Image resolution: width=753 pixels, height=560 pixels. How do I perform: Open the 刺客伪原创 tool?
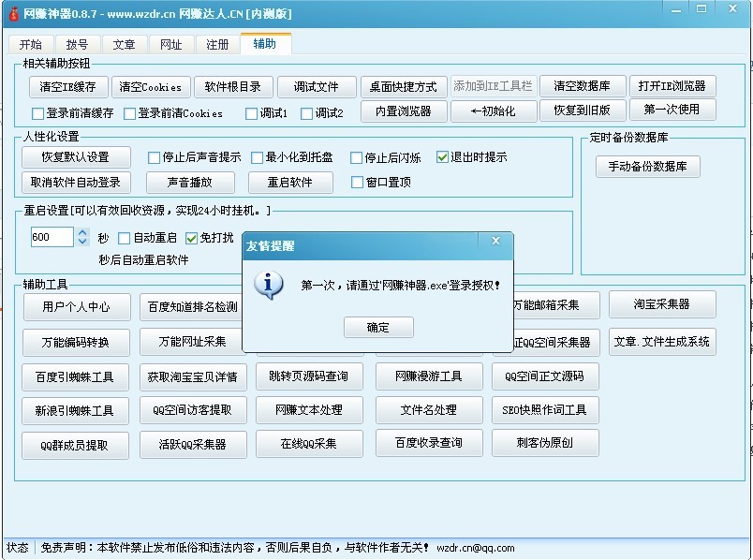[x=546, y=445]
